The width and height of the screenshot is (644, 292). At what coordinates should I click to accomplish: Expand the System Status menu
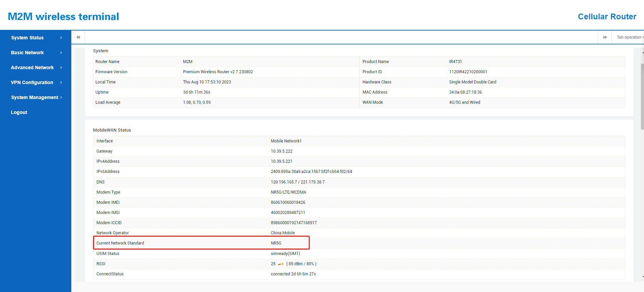coord(36,38)
